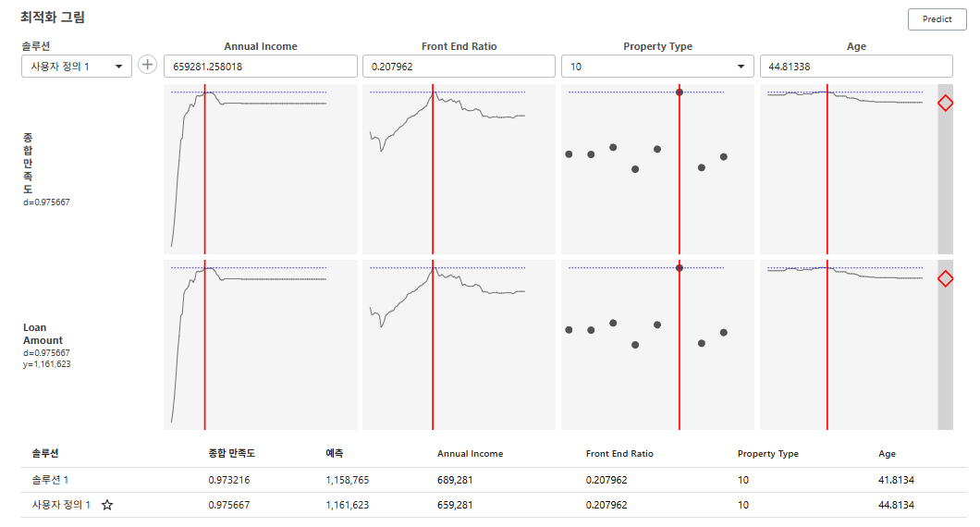
Task: Click the lowest dot in Property Type Loan plot
Action: (635, 345)
